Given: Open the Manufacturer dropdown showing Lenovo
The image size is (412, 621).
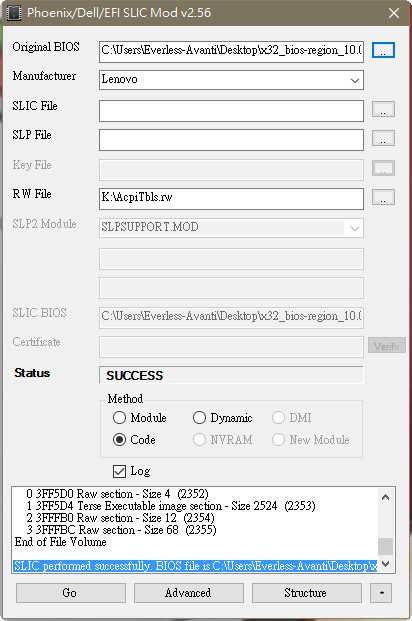Looking at the screenshot, I should click(231, 80).
